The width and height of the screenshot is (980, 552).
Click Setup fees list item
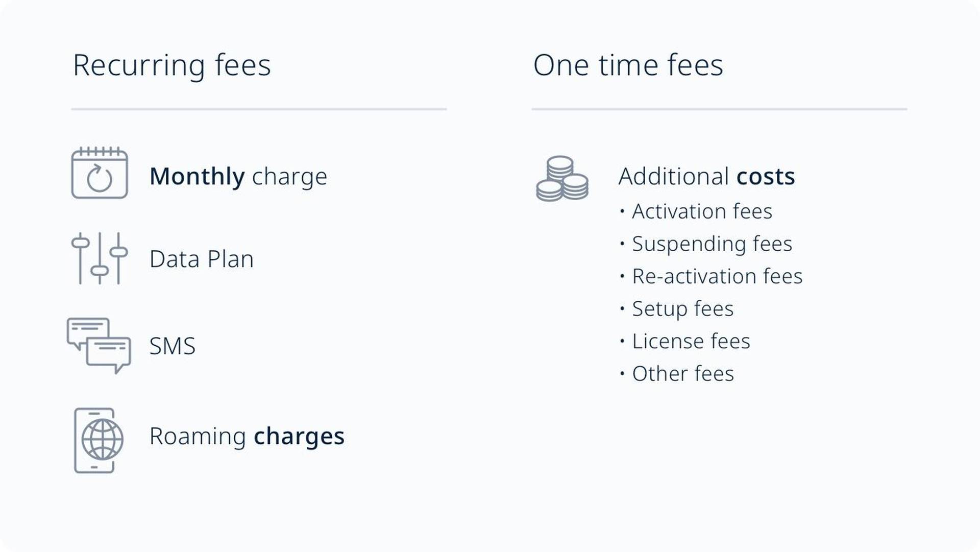[677, 309]
